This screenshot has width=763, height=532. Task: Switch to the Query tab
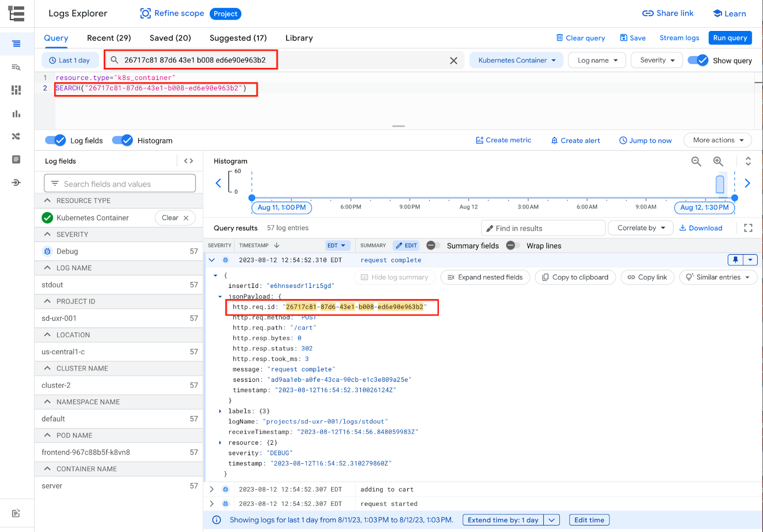(56, 38)
